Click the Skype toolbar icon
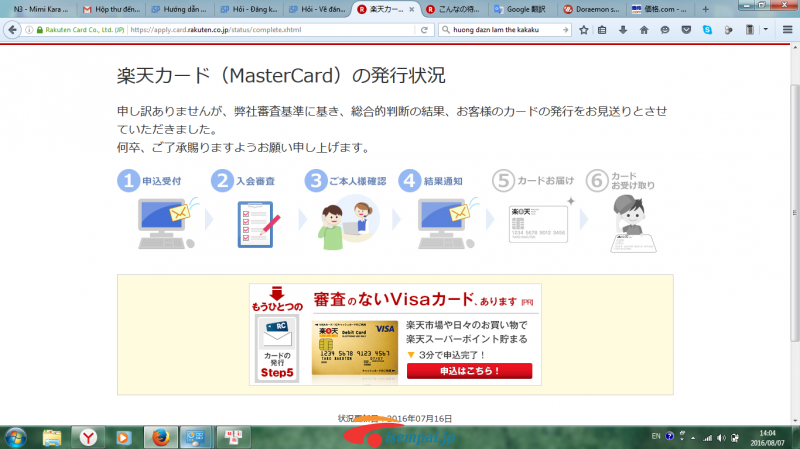The height and width of the screenshot is (449, 800). click(x=707, y=30)
